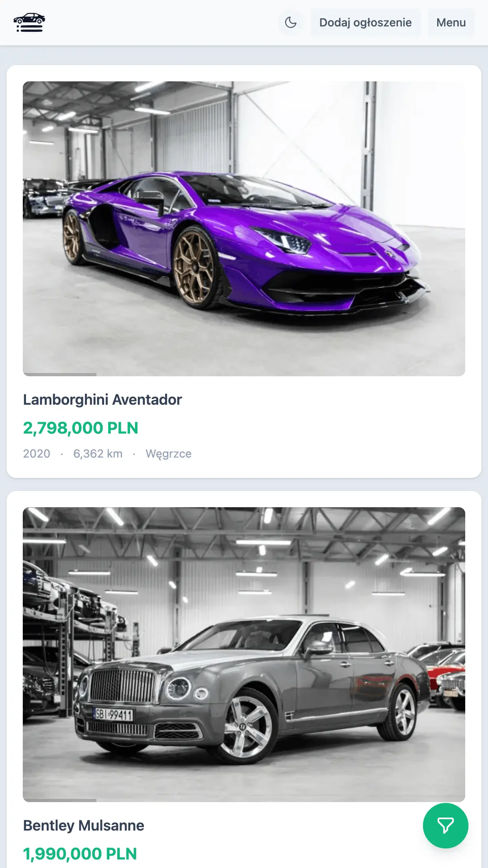488x868 pixels.
Task: Click the 2020 production year label
Action: tap(37, 454)
